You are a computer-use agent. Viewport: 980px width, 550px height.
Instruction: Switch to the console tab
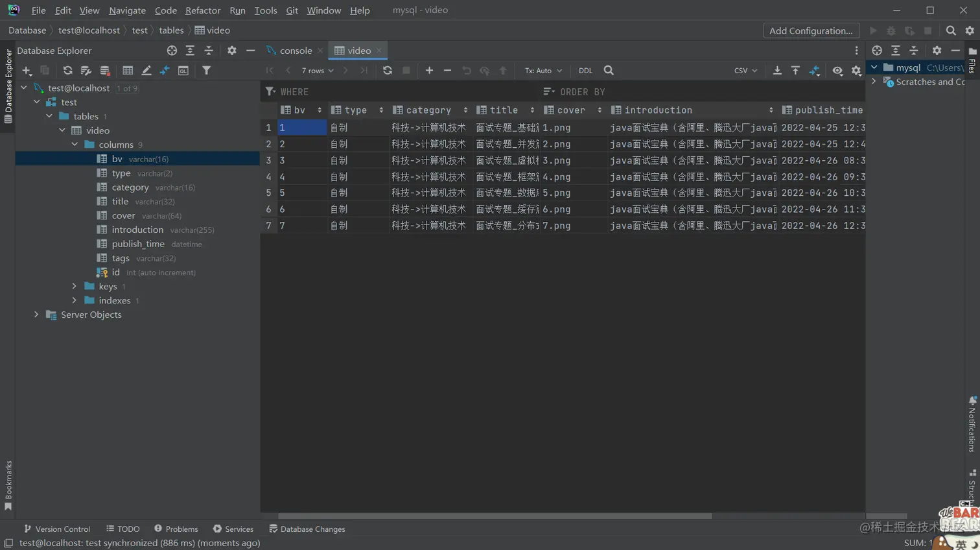pyautogui.click(x=296, y=51)
